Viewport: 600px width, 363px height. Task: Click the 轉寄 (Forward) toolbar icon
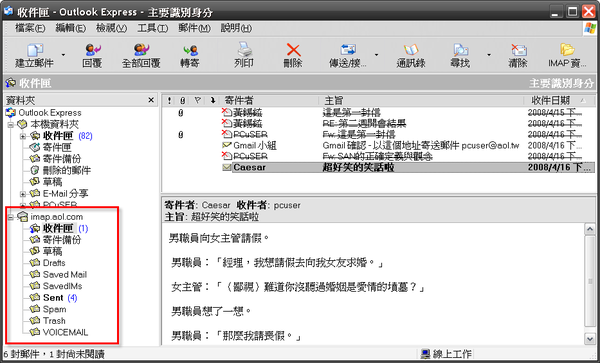click(x=190, y=51)
